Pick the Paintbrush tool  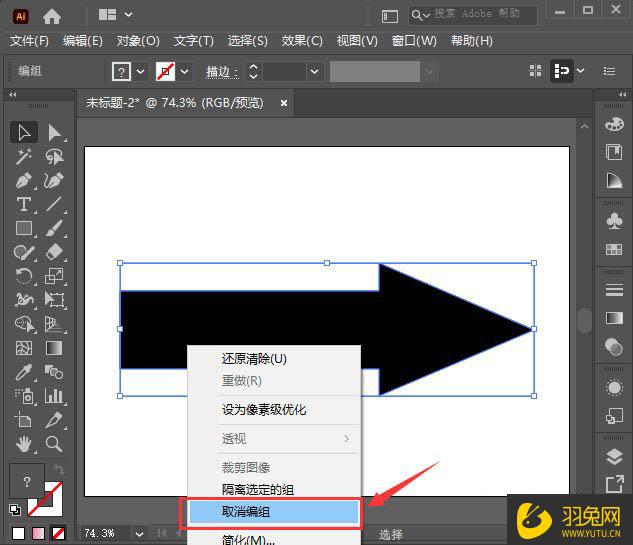pos(54,228)
